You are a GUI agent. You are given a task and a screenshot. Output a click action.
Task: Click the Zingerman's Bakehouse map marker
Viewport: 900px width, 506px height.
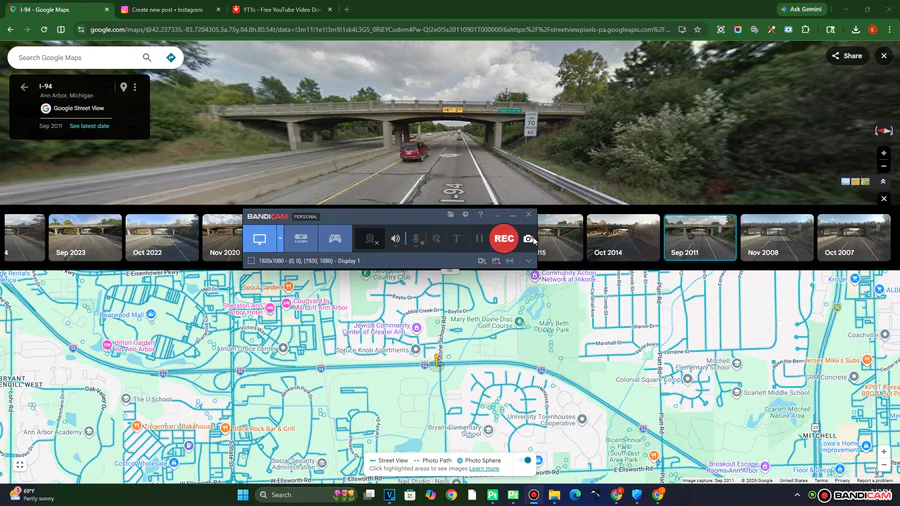[137, 426]
